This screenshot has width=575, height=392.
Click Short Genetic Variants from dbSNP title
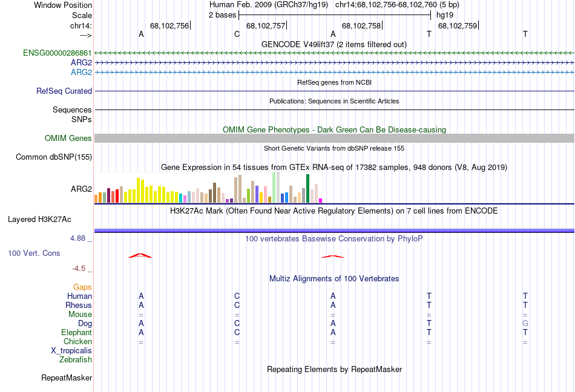[x=334, y=148]
